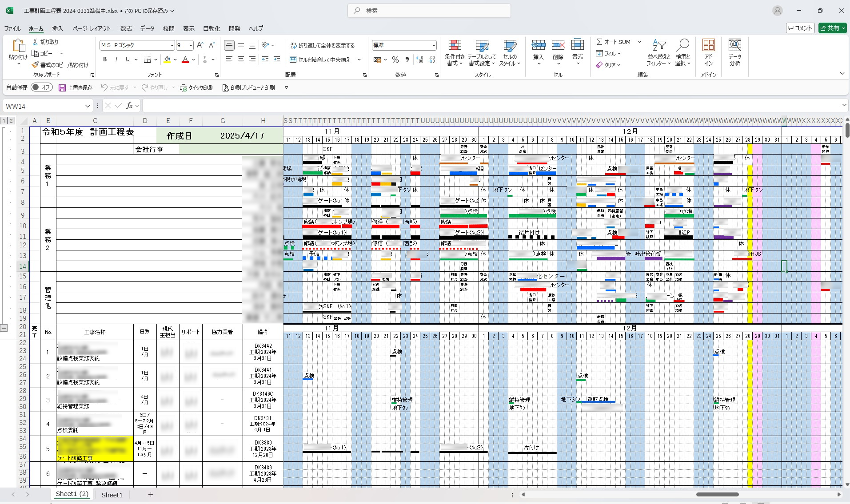This screenshot has width=850, height=504.
Task: Open the Insert (挿入) ribbon tab
Action: [x=57, y=29]
